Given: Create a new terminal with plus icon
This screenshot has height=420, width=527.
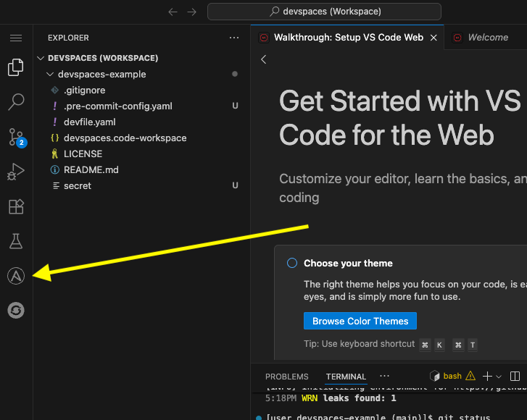Looking at the screenshot, I should (487, 377).
